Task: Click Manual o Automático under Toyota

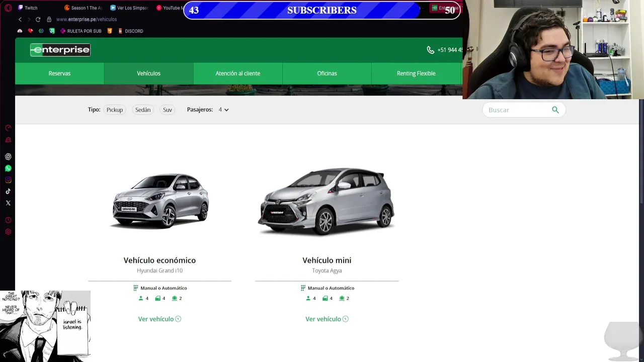Action: [331, 288]
